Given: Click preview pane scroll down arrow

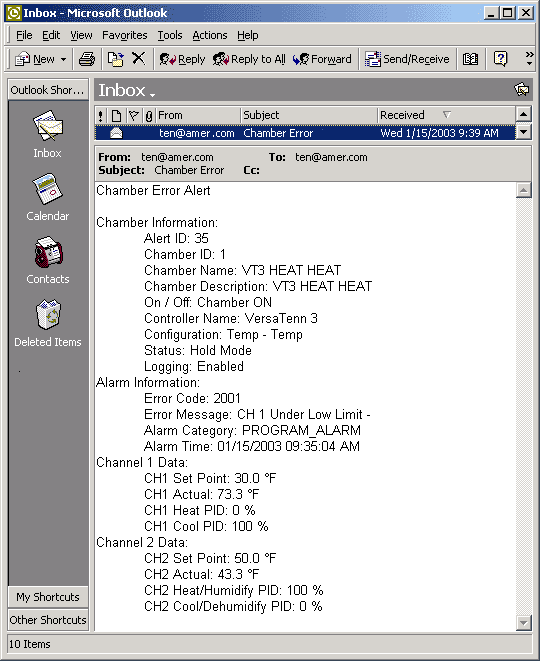Looking at the screenshot, I should tap(523, 622).
